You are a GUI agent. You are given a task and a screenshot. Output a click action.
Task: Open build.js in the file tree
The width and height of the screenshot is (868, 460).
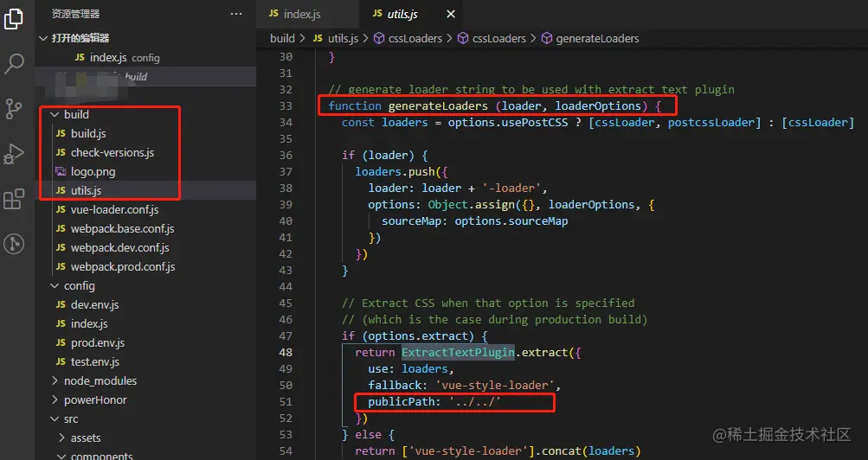click(x=145, y=133)
